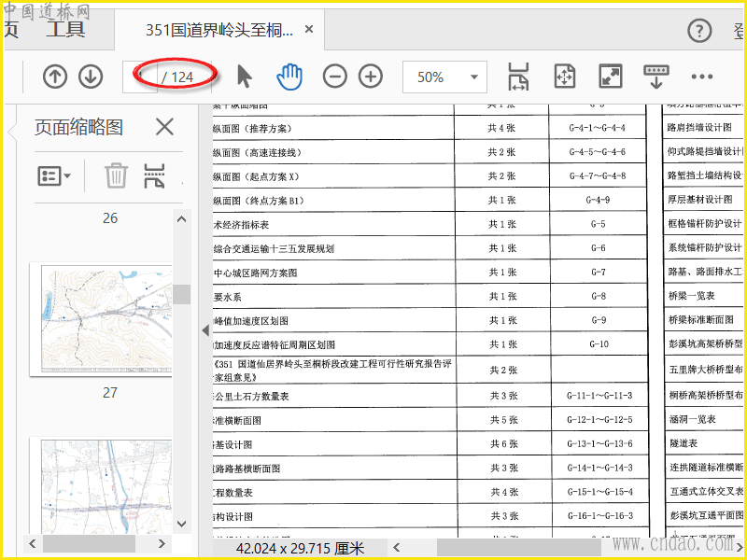Click the G-13-1~G-13-6 cell
This screenshot has width=747, height=560.
pos(599,444)
